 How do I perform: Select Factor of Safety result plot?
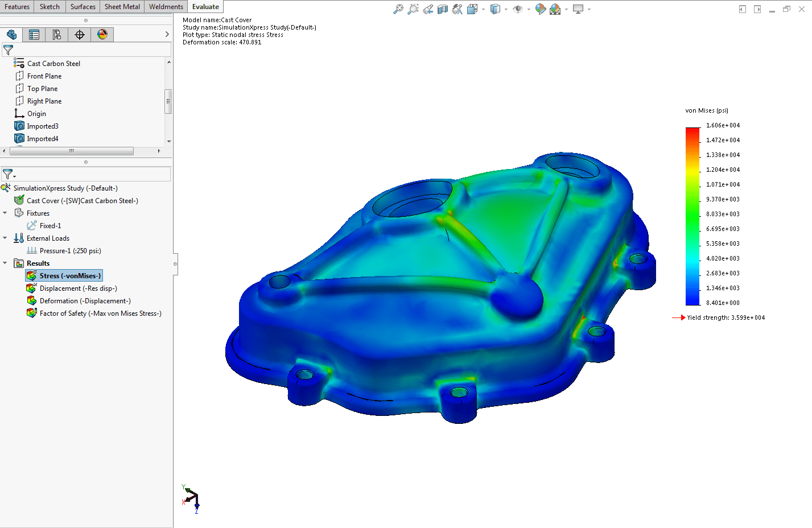(x=100, y=313)
